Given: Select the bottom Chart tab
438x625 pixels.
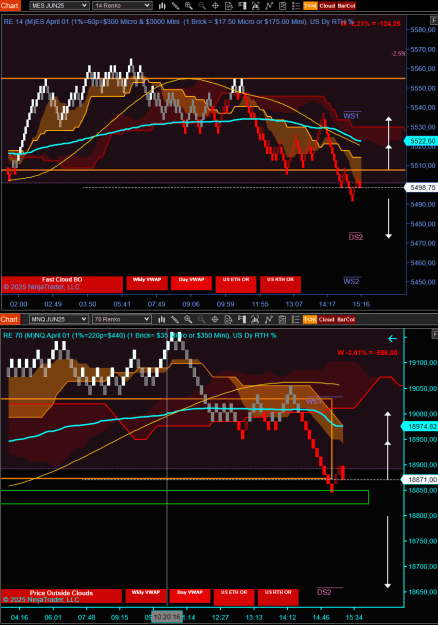Looking at the screenshot, I should coord(10,319).
